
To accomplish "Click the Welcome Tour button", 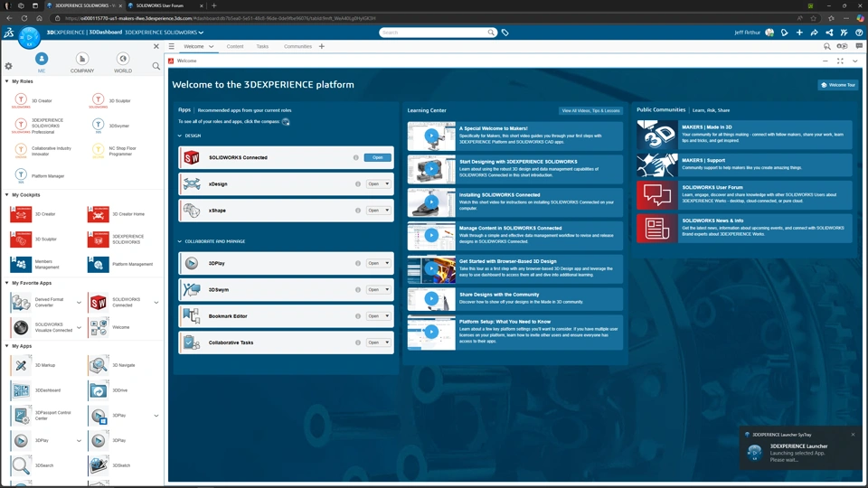I will click(838, 85).
